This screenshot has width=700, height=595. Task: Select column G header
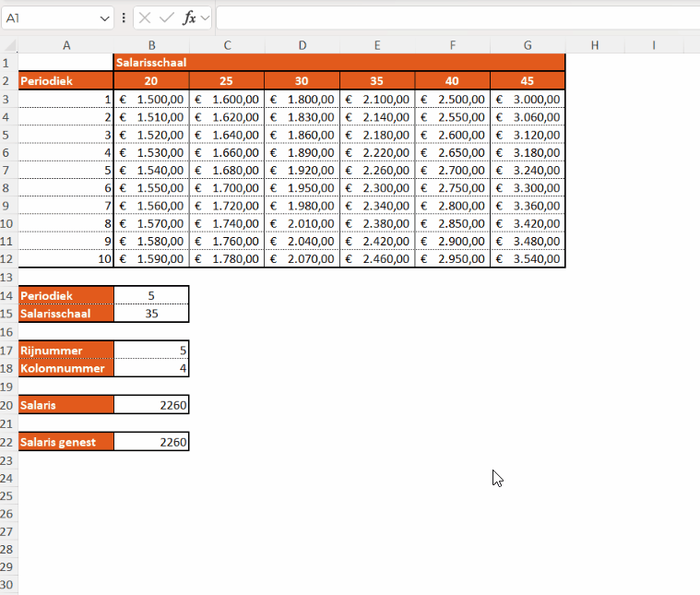click(528, 45)
